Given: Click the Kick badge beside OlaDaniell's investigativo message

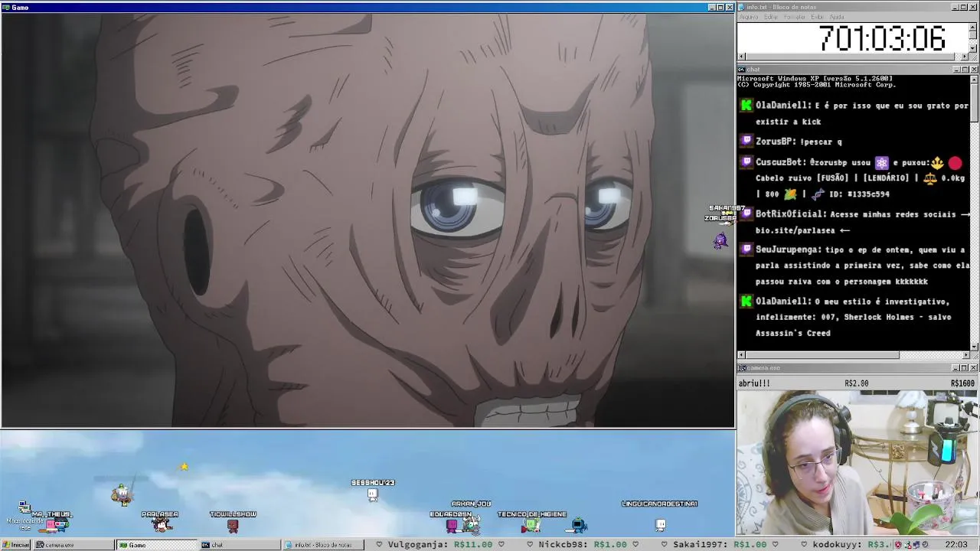Looking at the screenshot, I should click(746, 302).
